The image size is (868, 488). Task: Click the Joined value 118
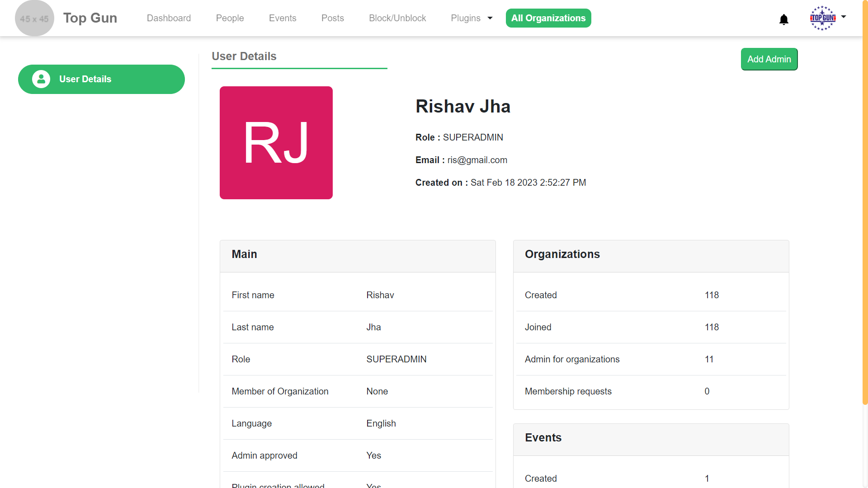pyautogui.click(x=712, y=327)
